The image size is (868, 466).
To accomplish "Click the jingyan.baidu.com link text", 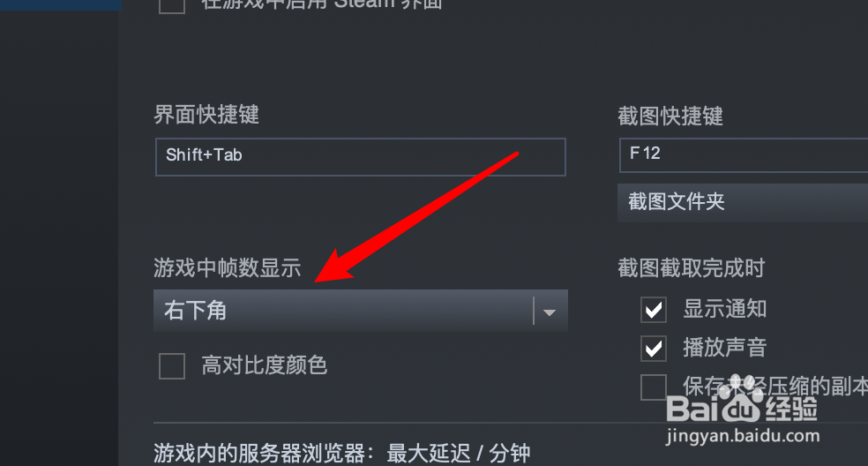I will (743, 436).
